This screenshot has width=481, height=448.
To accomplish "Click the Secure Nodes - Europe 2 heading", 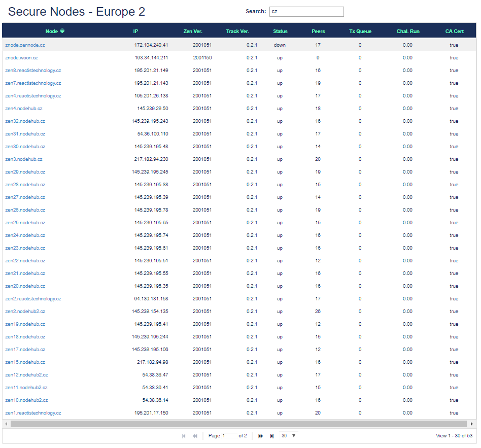I will (77, 12).
